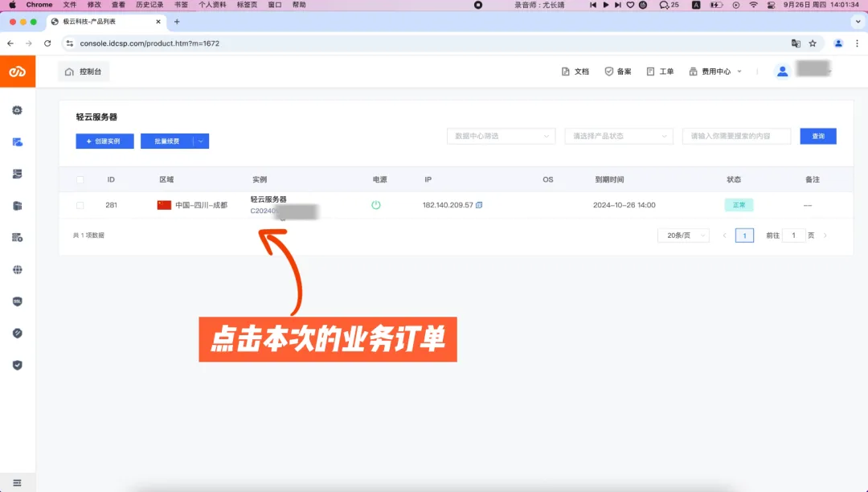The image size is (868, 492).
Task: Click the user avatar icon at top right
Action: [x=782, y=72]
